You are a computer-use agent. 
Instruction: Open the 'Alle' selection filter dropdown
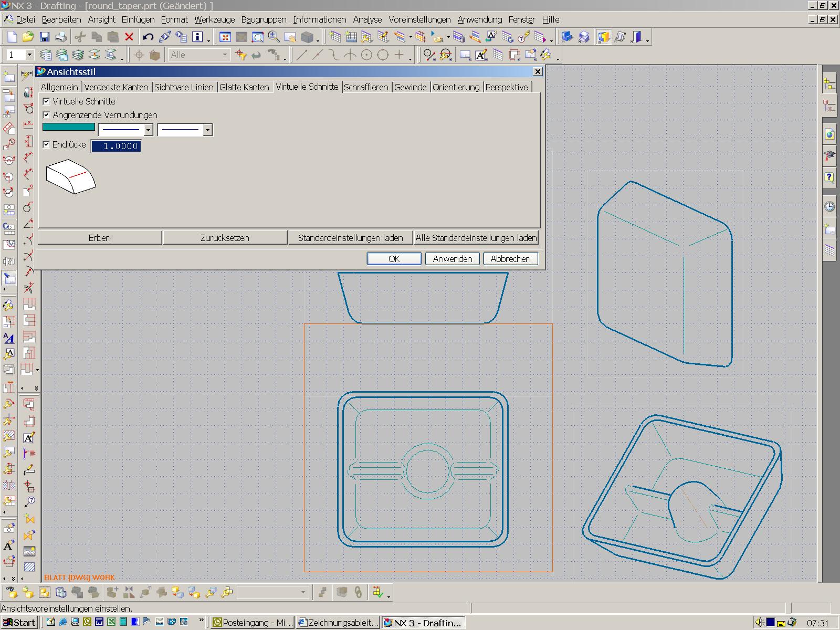(225, 55)
